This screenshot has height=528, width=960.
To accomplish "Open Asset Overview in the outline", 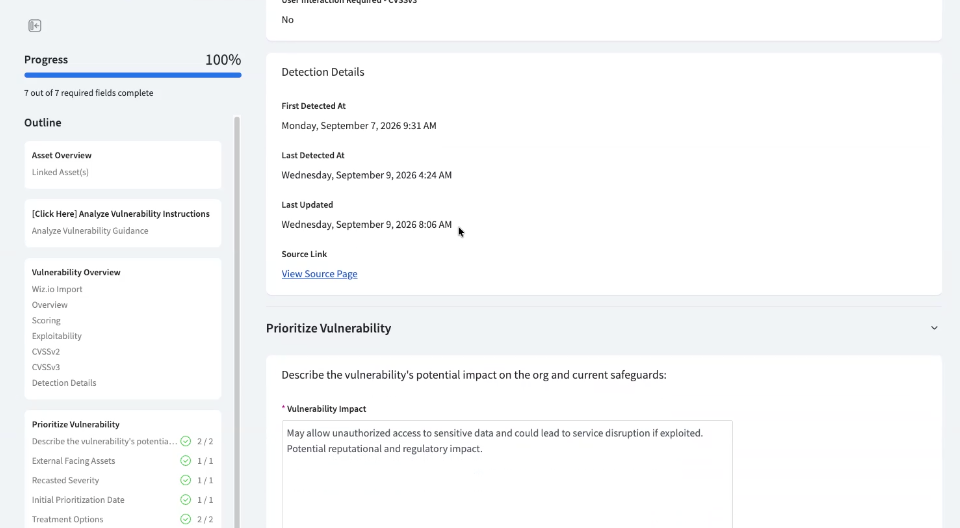I will [62, 156].
